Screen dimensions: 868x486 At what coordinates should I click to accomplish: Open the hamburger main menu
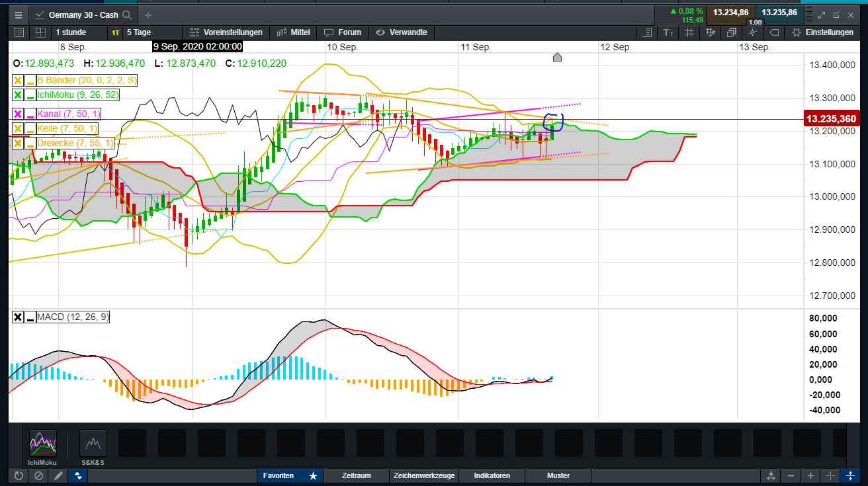coord(18,14)
